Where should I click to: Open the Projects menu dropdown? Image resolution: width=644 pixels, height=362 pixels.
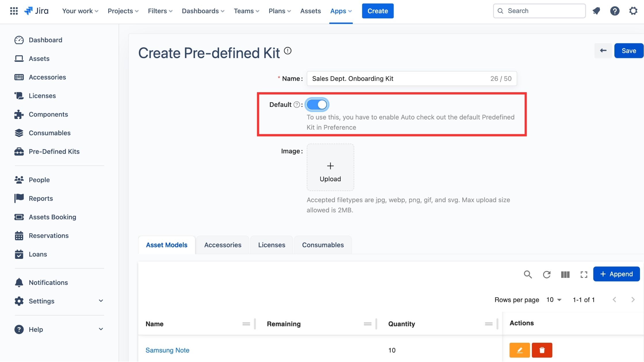(123, 11)
